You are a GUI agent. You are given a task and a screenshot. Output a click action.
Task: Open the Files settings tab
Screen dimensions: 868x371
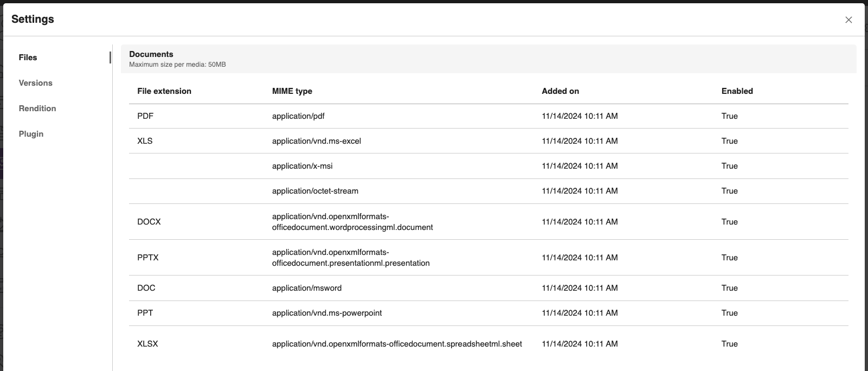tap(28, 57)
